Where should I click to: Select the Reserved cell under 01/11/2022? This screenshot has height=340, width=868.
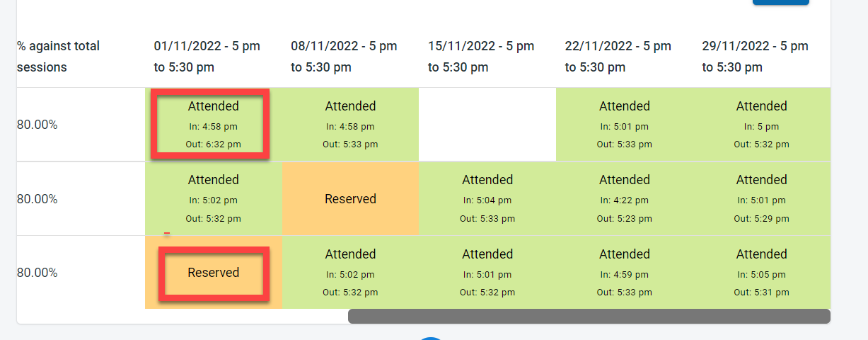[213, 273]
